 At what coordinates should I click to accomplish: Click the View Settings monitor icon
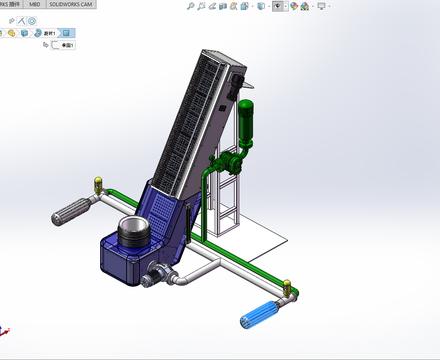[321, 6]
